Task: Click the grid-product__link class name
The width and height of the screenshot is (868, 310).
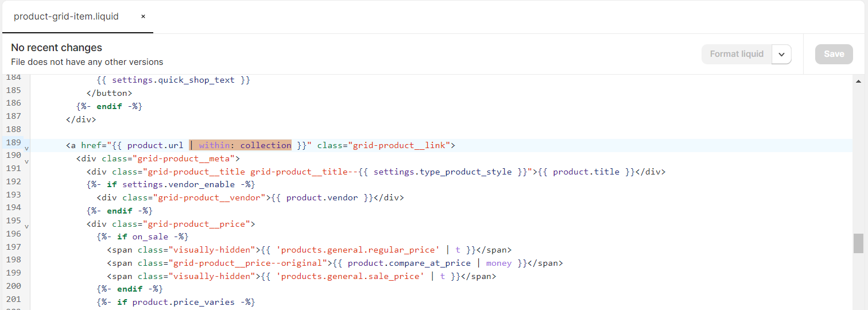Action: [x=399, y=145]
